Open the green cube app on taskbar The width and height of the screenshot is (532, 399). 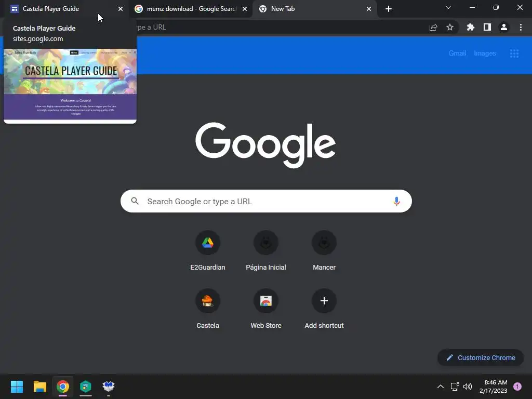click(x=86, y=387)
